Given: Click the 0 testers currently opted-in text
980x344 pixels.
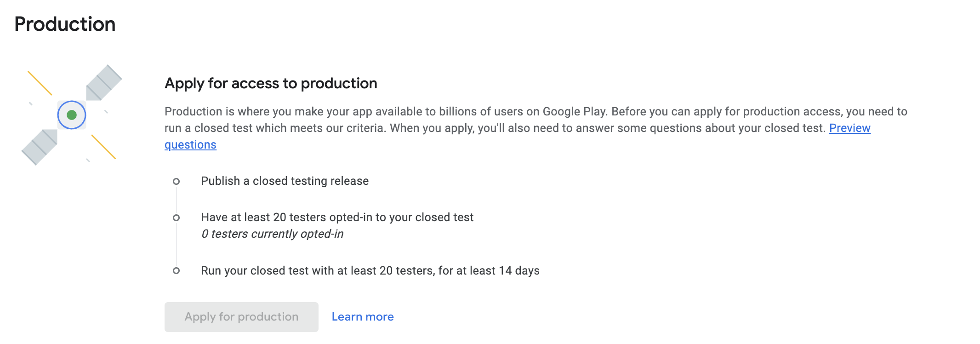Looking at the screenshot, I should (272, 234).
